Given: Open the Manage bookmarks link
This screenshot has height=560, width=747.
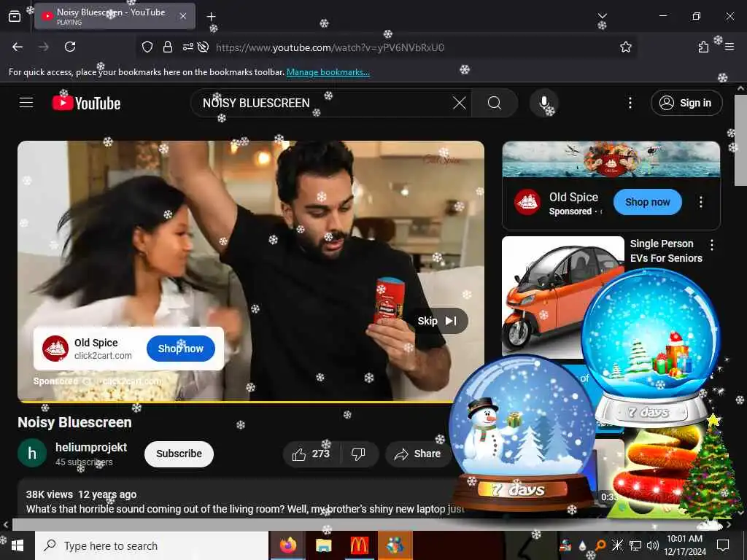Looking at the screenshot, I should pyautogui.click(x=328, y=72).
